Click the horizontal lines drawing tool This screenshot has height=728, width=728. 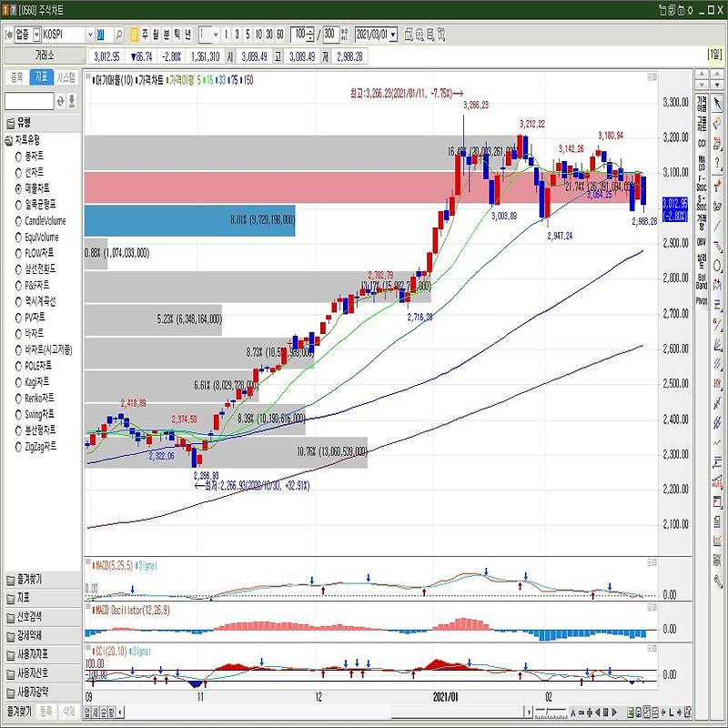(717, 305)
